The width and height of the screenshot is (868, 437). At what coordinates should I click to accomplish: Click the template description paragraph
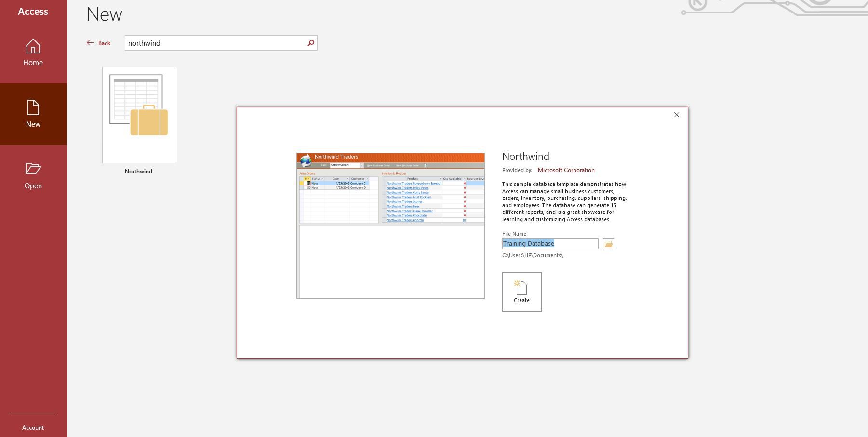coord(564,202)
